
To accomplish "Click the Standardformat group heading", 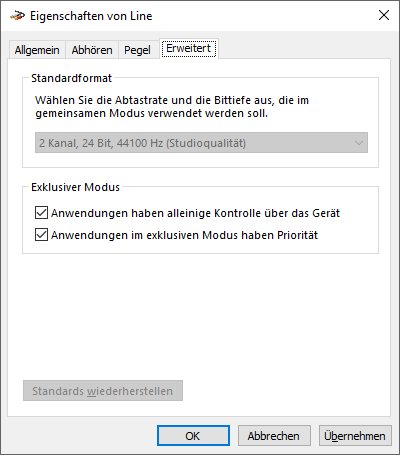I will coord(71,78).
